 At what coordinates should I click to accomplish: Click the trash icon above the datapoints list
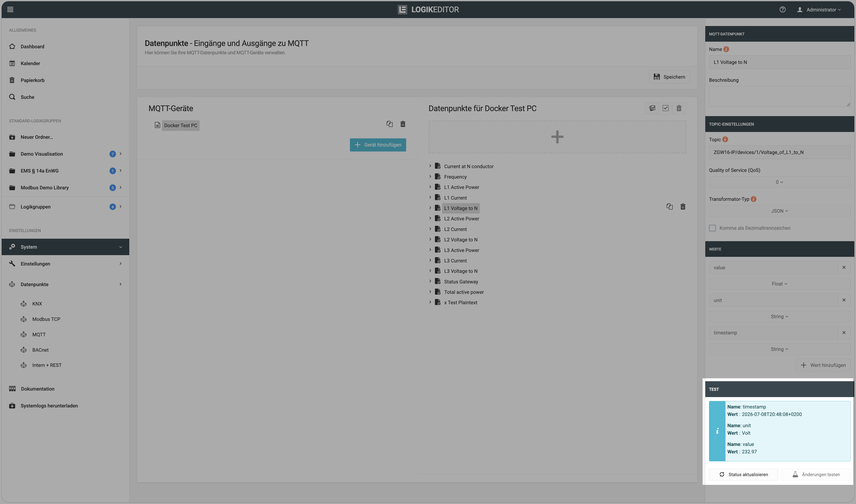(679, 108)
